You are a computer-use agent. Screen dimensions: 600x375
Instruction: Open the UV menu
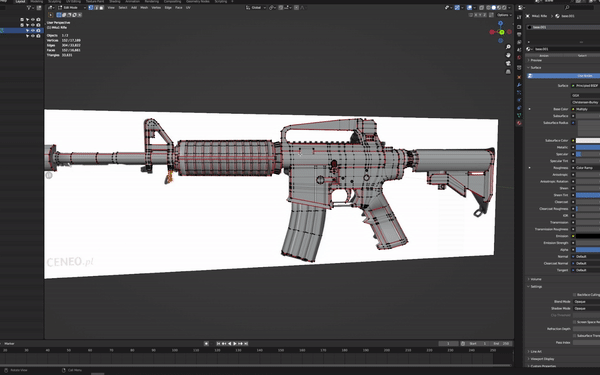(x=188, y=8)
